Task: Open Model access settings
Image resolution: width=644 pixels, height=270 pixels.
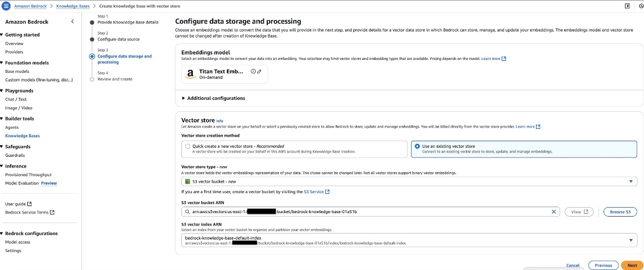Action: (x=17, y=242)
